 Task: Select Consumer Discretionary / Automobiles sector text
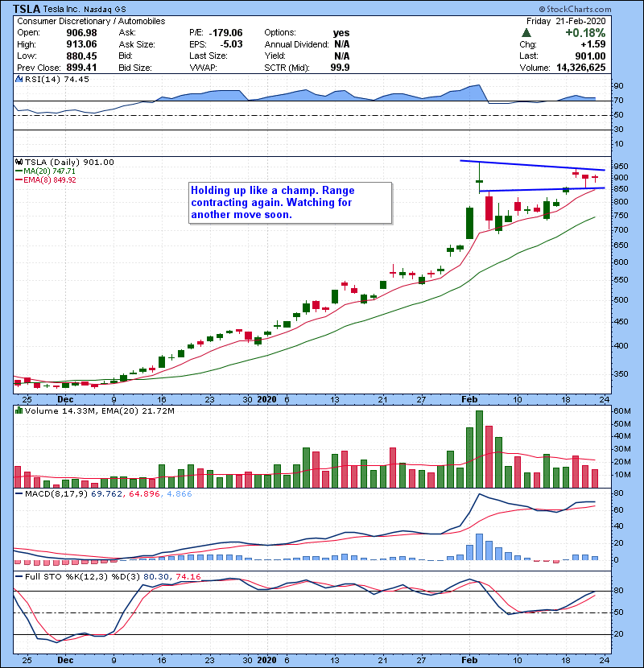[91, 21]
